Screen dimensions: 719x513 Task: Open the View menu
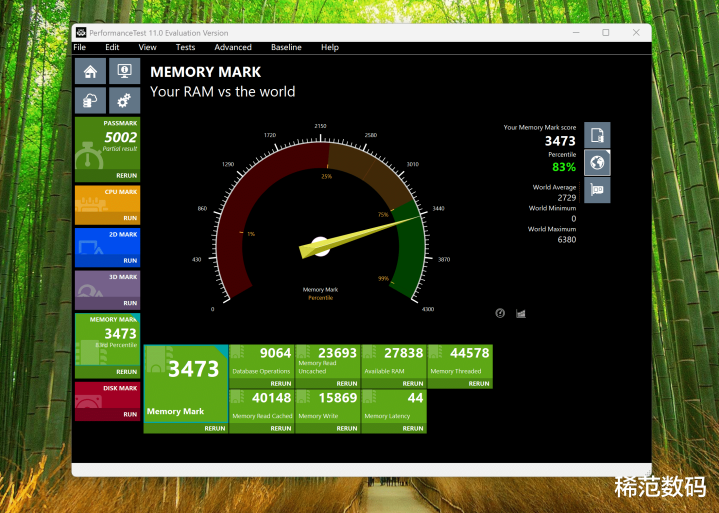pos(147,47)
